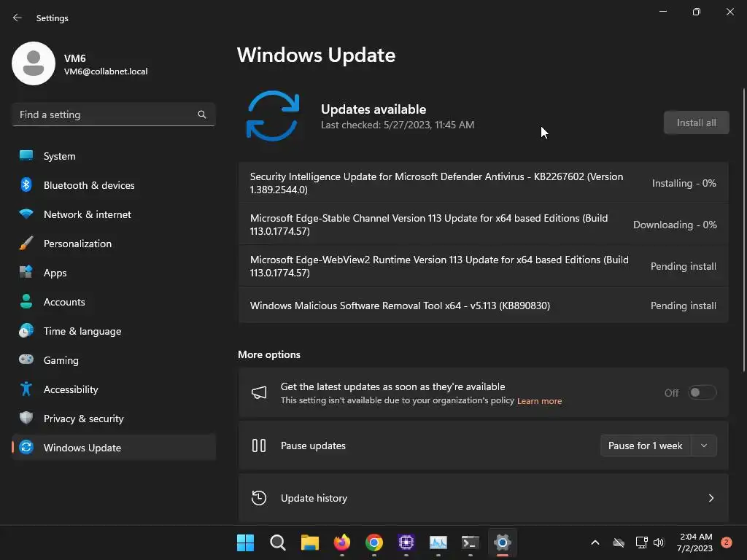Click the Accounts person icon in sidebar
Viewport: 747px width, 560px height.
click(26, 301)
